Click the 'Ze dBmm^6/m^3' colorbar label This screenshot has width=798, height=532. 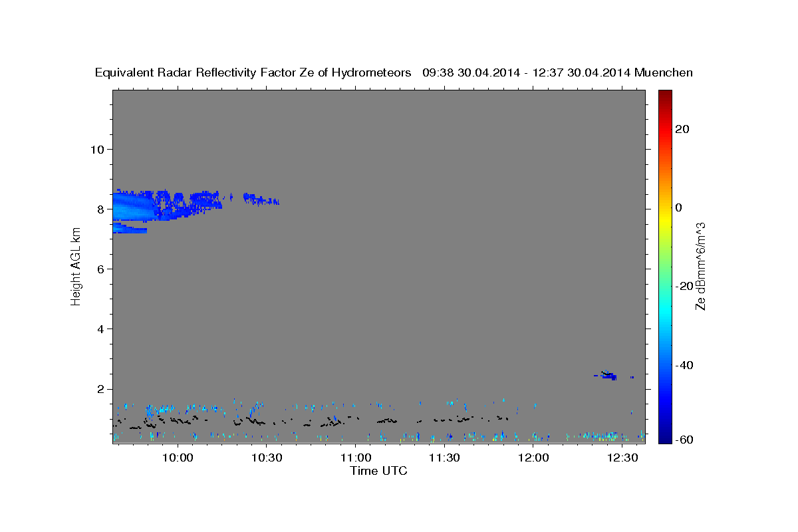point(700,266)
